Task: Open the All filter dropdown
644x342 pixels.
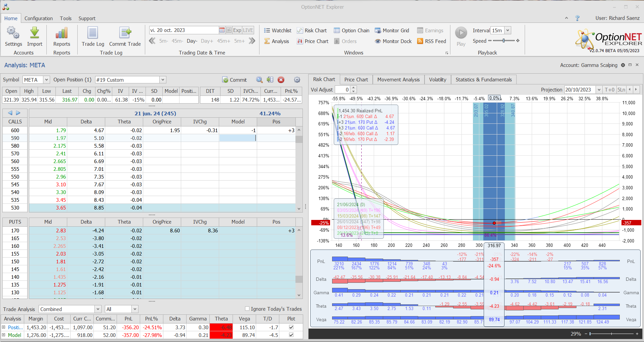Action: click(135, 309)
